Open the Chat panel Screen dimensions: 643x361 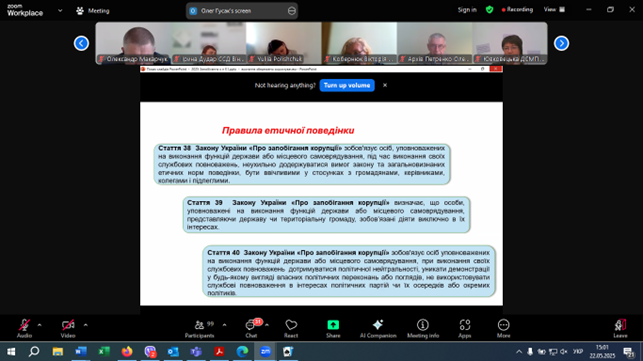pyautogui.click(x=251, y=329)
